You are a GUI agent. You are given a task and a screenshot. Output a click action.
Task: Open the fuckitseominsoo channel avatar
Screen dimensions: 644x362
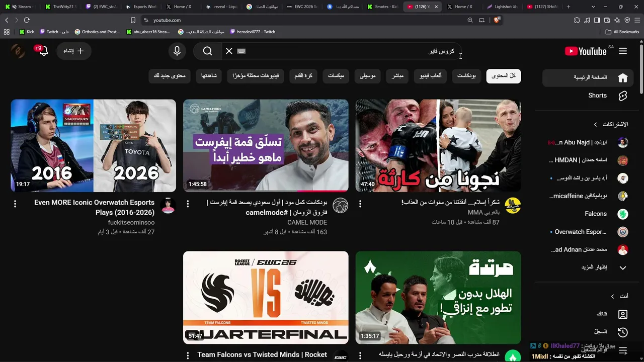tap(168, 206)
